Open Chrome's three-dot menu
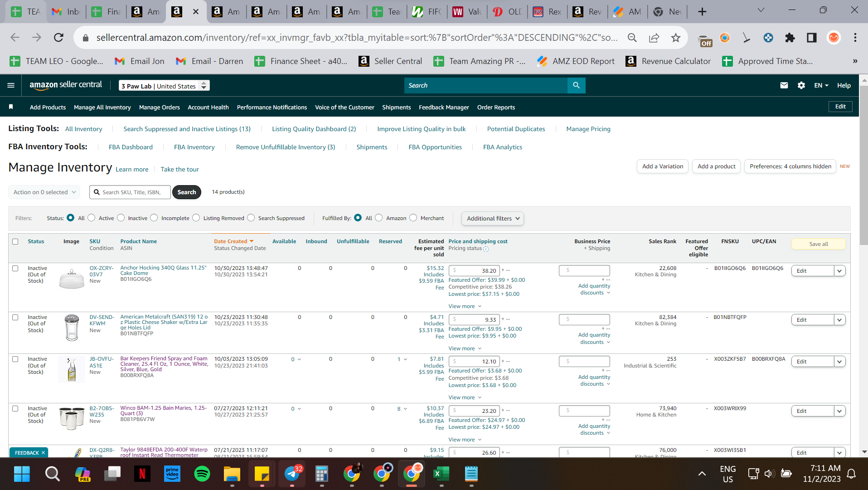This screenshot has height=490, width=868. pyautogui.click(x=855, y=38)
